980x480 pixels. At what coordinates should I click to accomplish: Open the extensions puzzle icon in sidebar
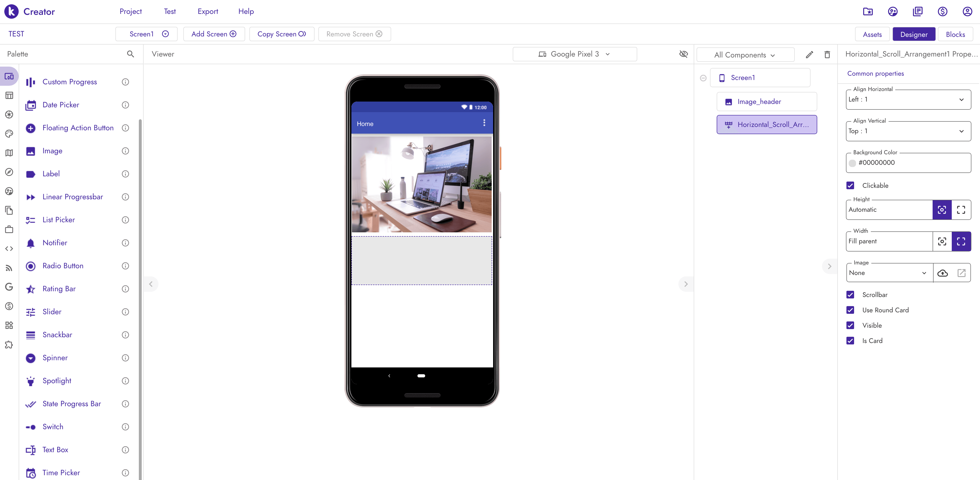point(9,344)
